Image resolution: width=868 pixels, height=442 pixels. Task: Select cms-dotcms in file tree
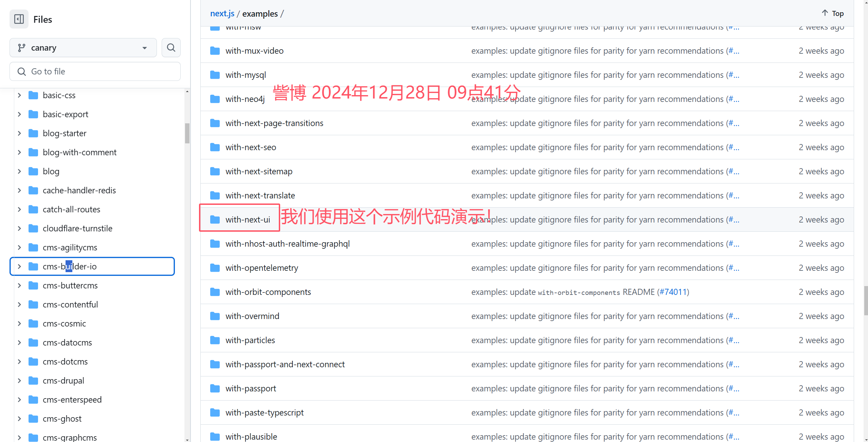[x=65, y=362]
